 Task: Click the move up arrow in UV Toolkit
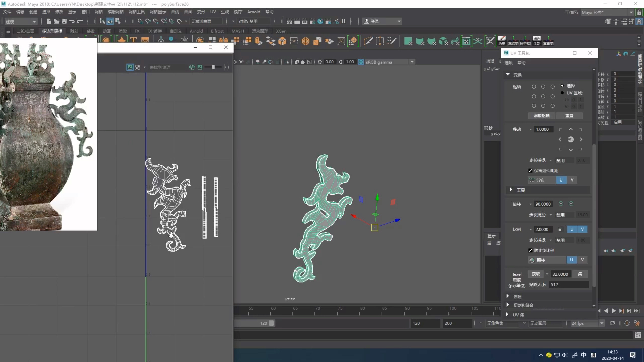[571, 130]
